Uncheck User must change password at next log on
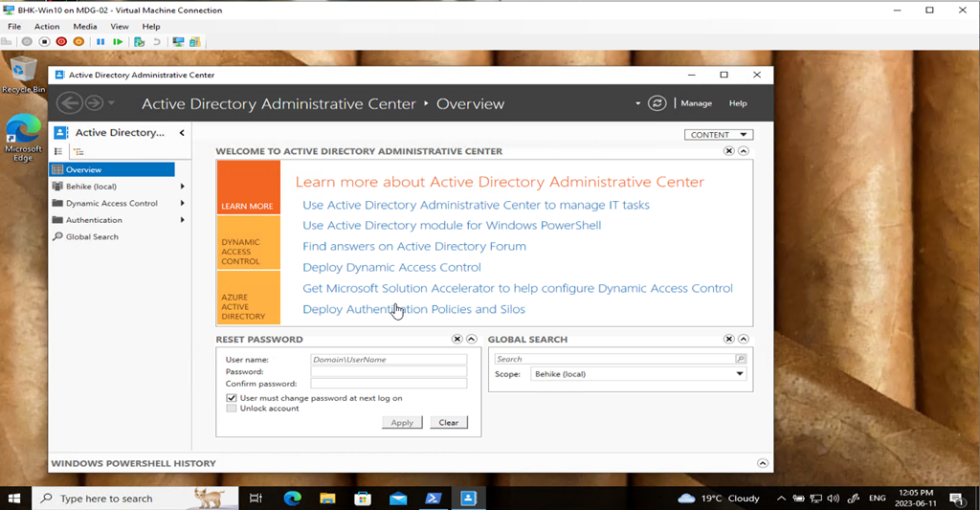Screen dimensions: 980x510 point(232,398)
